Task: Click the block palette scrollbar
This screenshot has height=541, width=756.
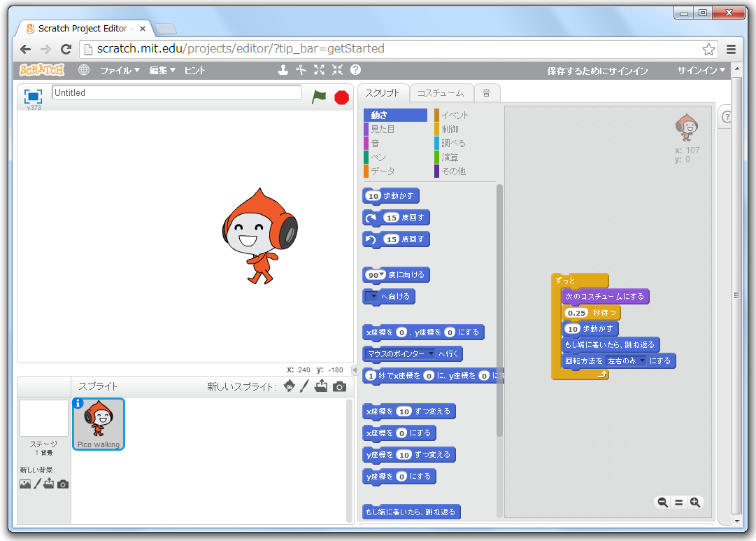Action: pos(499,311)
